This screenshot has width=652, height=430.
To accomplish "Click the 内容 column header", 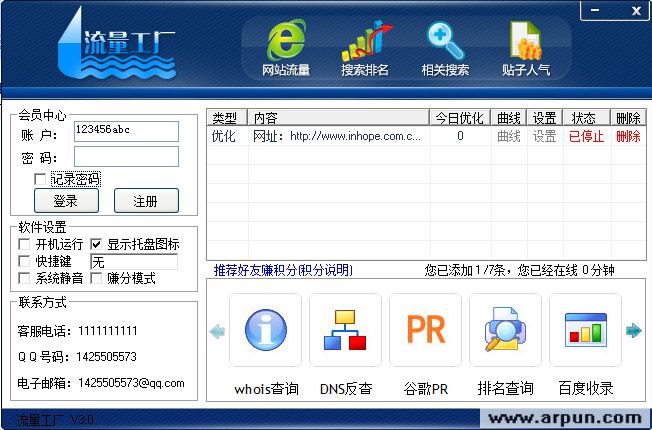I will [338, 118].
